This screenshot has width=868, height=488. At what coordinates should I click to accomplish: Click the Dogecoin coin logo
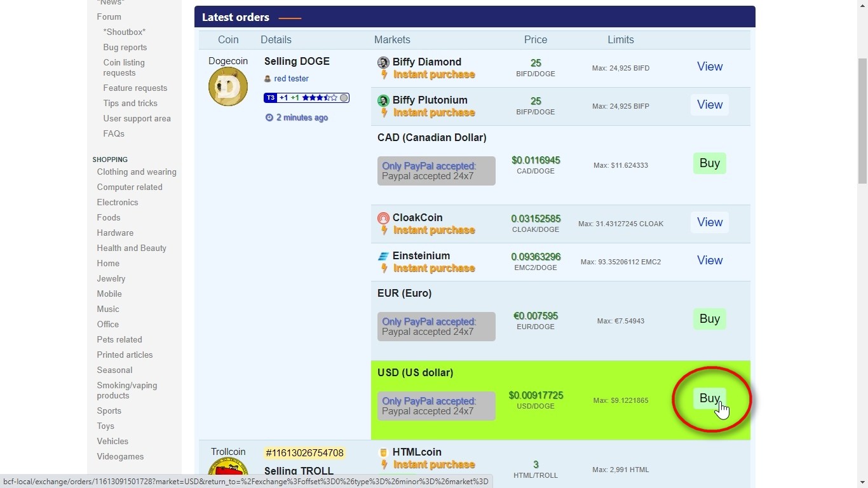[x=228, y=86]
